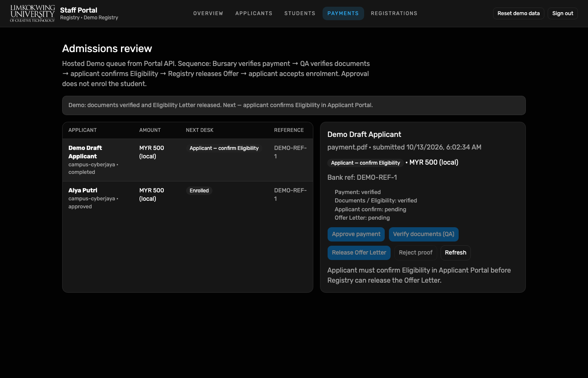This screenshot has width=588, height=378.
Task: Select the Demo Draft Applicant row name
Action: click(x=85, y=152)
